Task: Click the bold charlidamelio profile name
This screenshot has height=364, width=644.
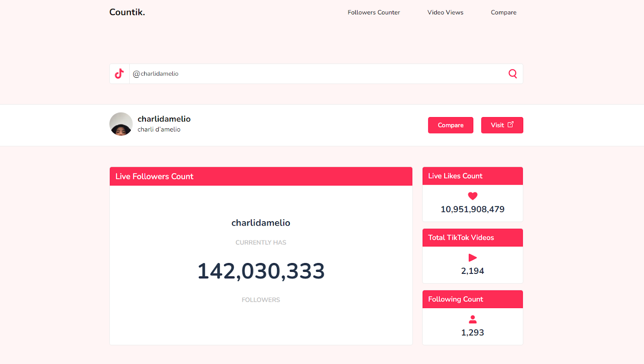Action: 164,119
